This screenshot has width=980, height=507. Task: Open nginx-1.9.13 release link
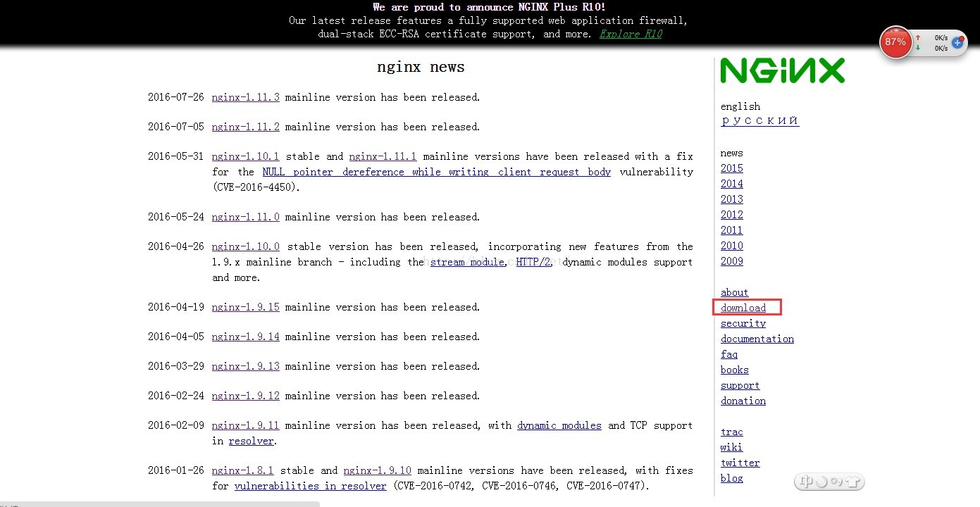tap(245, 366)
